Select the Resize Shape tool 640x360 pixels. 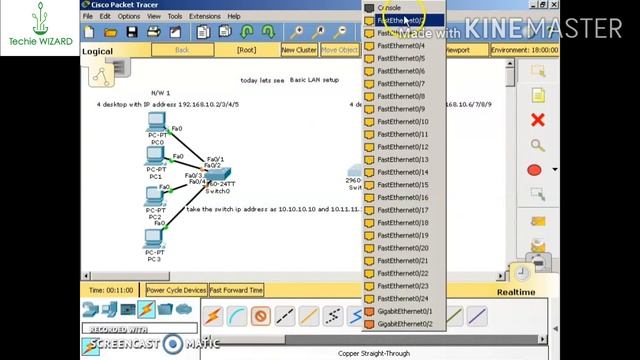click(x=538, y=194)
